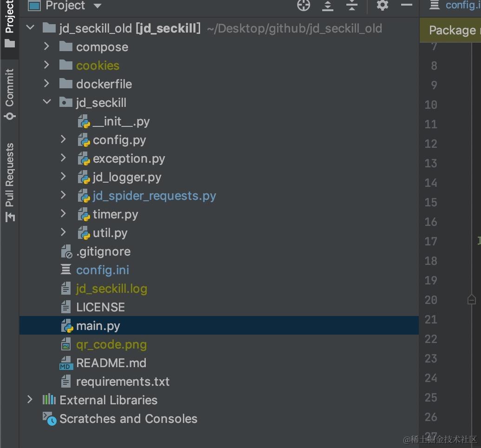Click the README.md markdown file icon
The height and width of the screenshot is (448, 481).
point(66,363)
